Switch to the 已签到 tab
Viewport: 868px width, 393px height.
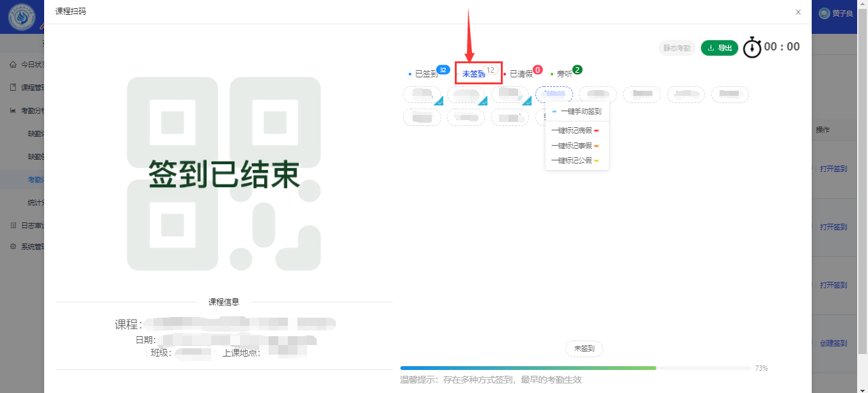[426, 74]
